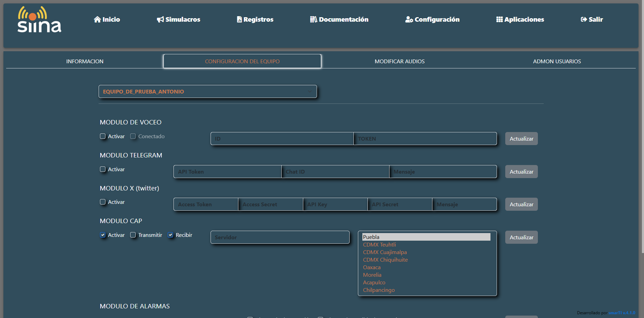
Task: Disable the Recibir checkbox in MODULO CAP
Action: coord(170,235)
